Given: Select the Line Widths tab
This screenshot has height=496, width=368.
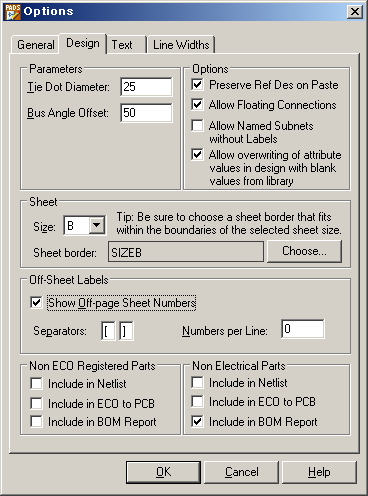Looking at the screenshot, I should pyautogui.click(x=181, y=45).
